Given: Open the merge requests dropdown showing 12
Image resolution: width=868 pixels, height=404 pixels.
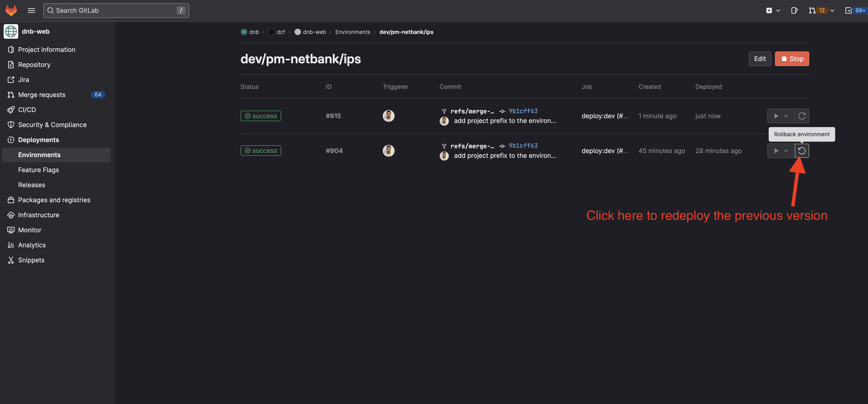Looking at the screenshot, I should tap(821, 10).
